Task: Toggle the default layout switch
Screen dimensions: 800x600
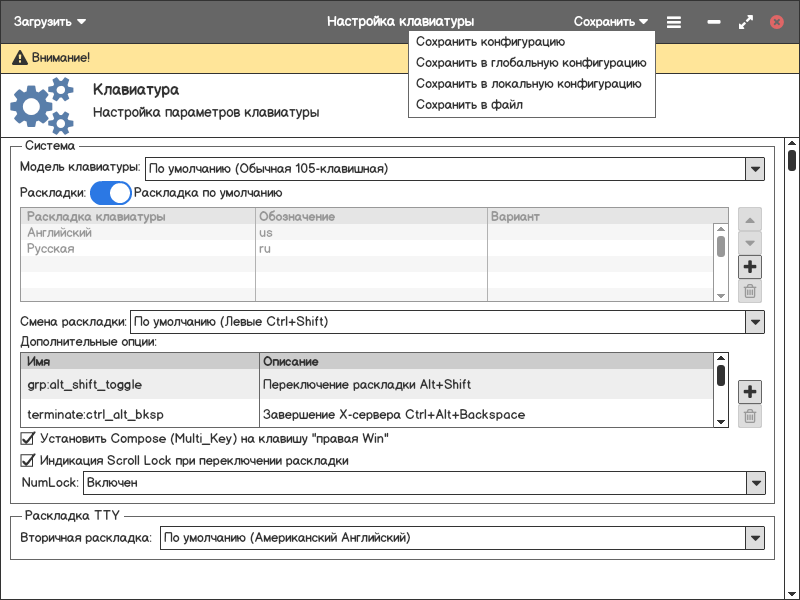Action: [110, 193]
